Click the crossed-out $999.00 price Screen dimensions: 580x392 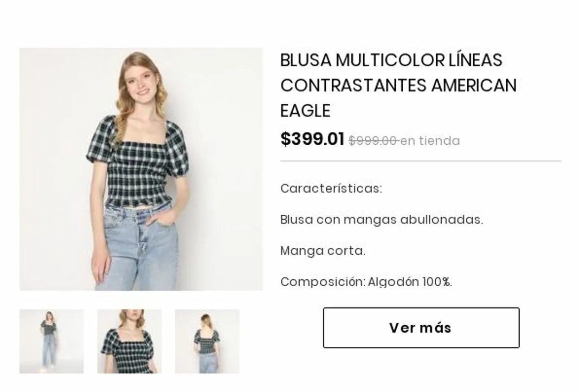point(373,141)
